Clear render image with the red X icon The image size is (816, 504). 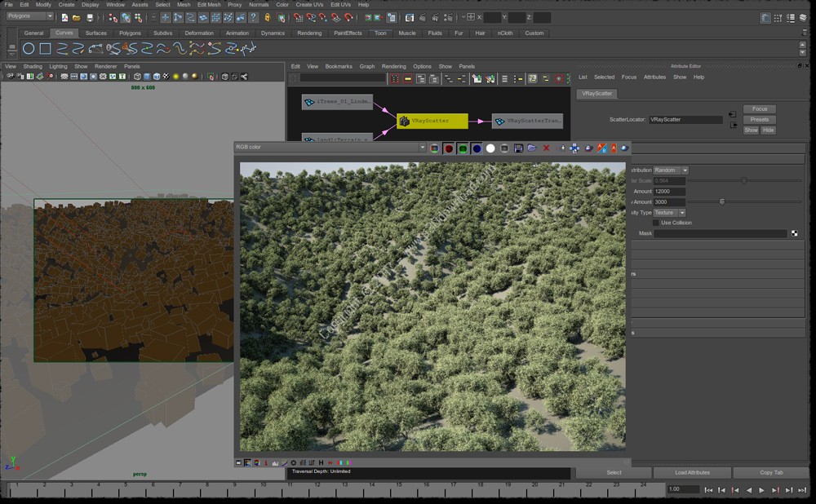[547, 148]
